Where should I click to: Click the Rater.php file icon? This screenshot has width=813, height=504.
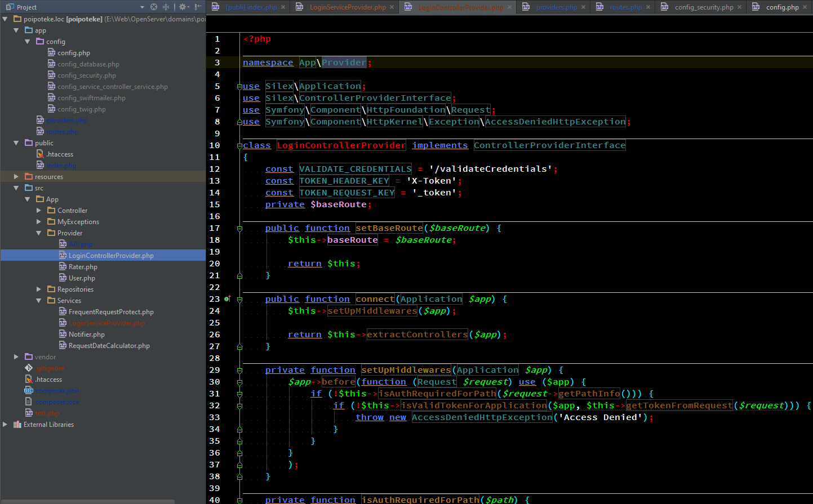(63, 266)
